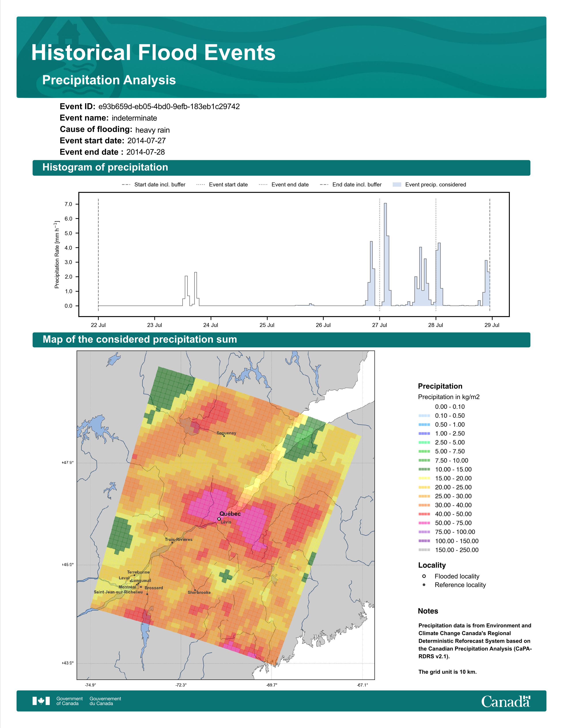This screenshot has height=728, width=563.
Task: Click the event name value indeterminate
Action: click(134, 118)
